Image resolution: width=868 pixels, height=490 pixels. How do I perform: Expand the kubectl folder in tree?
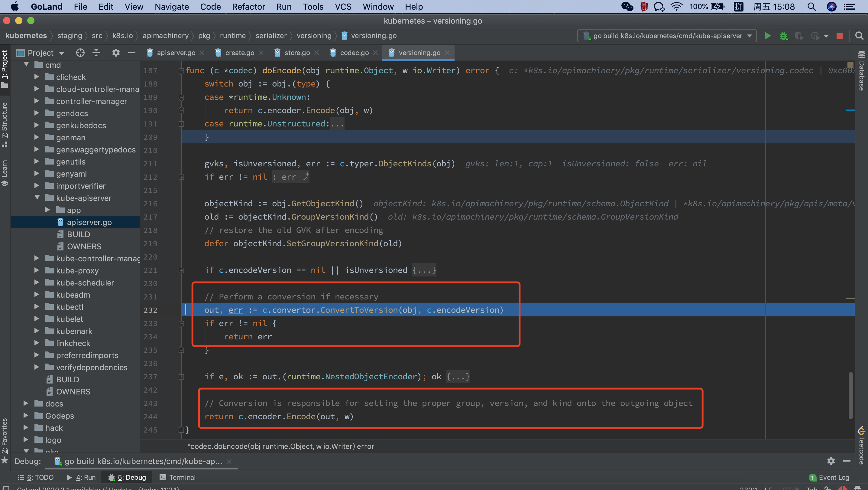pos(37,307)
